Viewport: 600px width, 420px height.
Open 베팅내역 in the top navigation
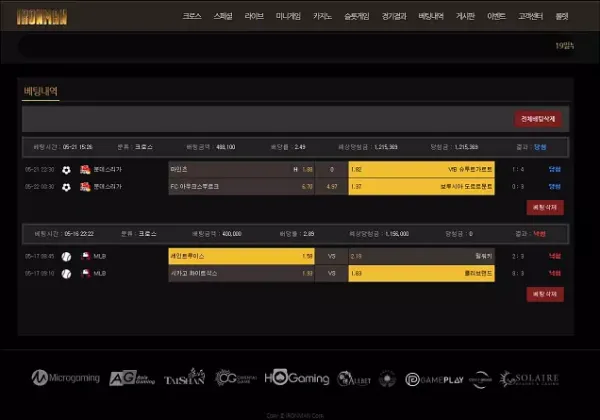[x=431, y=16]
